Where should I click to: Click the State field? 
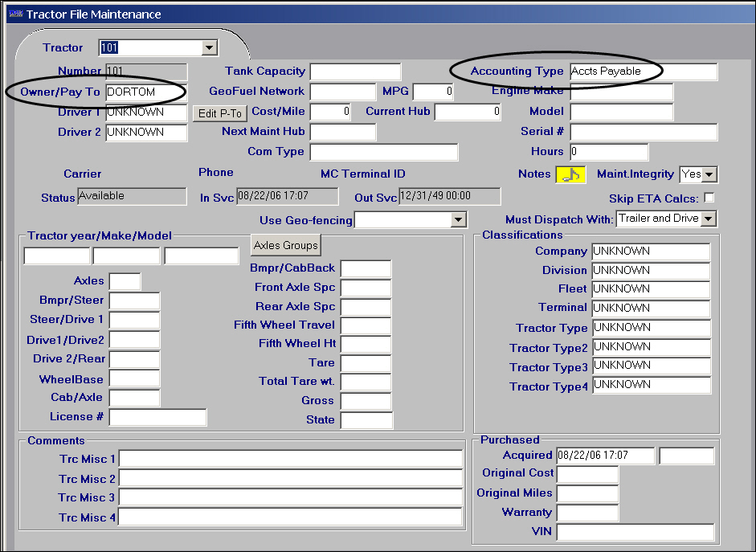click(x=366, y=420)
